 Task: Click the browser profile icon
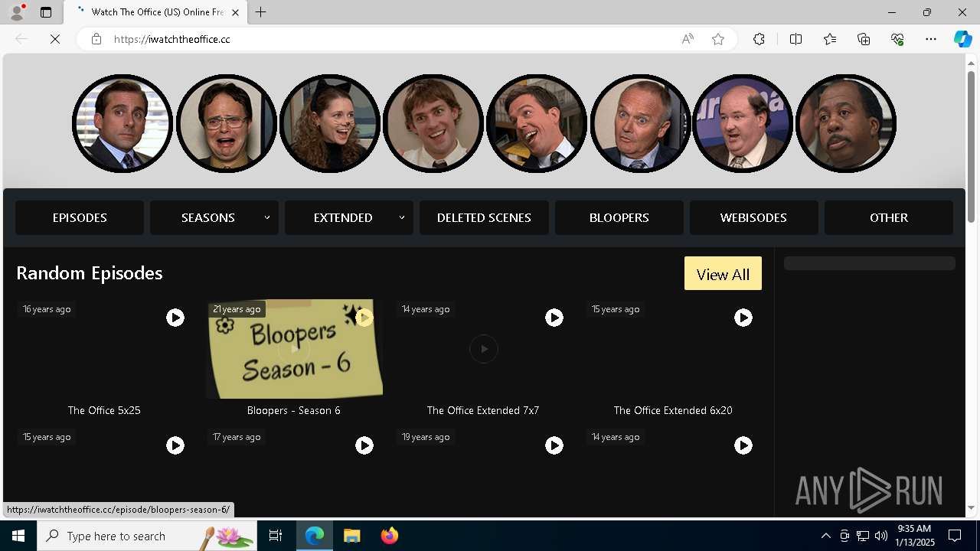[x=17, y=12]
